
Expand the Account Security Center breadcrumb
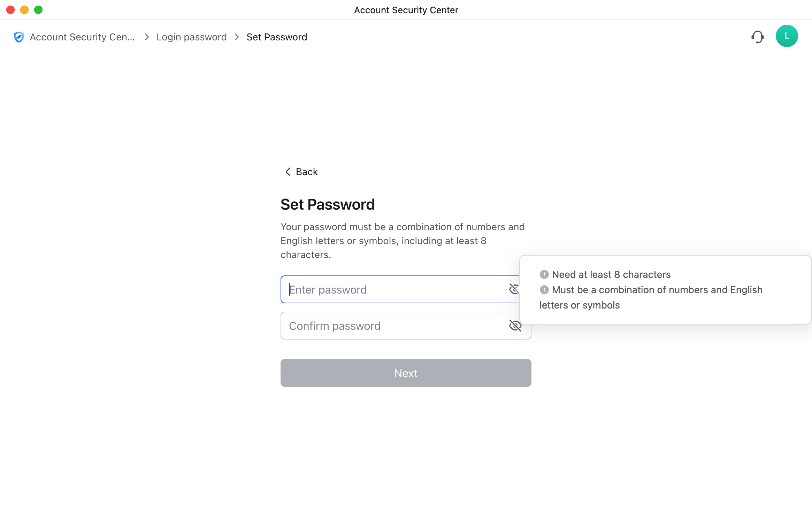82,37
